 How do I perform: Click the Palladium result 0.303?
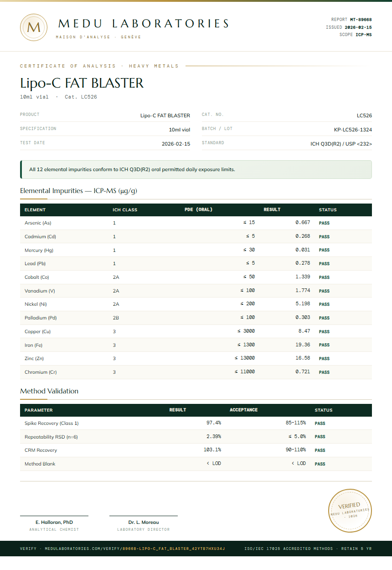coord(303,318)
